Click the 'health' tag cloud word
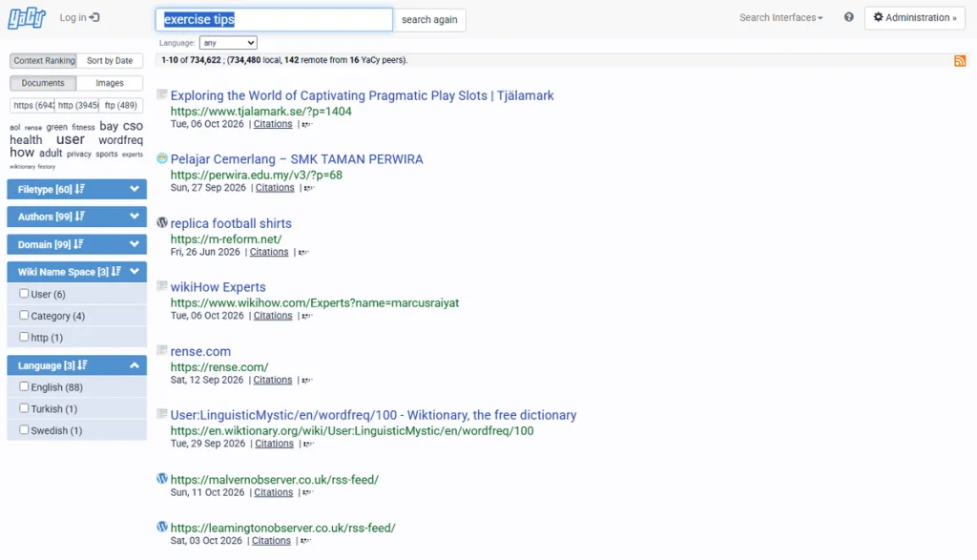 26,140
